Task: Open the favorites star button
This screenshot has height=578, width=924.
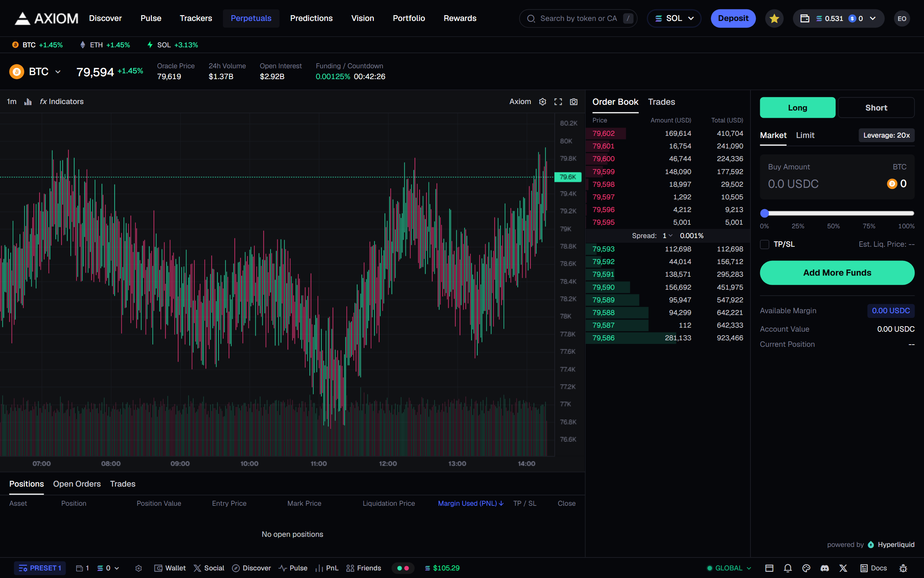Action: 774,18
